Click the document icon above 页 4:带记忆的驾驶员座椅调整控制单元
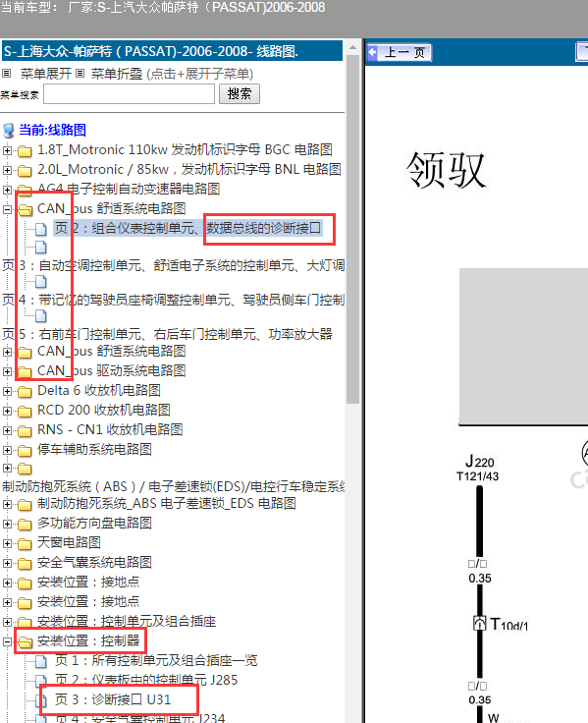Viewport: 588px width, 723px height. tap(41, 281)
